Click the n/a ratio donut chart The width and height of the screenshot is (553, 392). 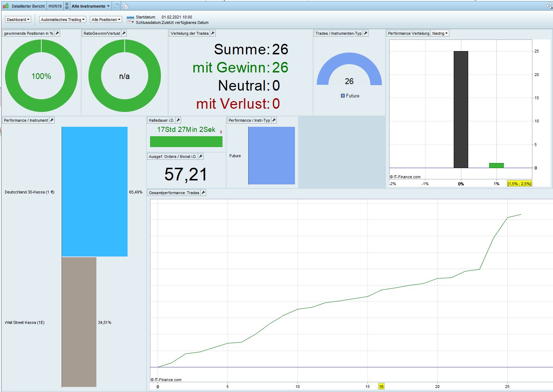125,76
